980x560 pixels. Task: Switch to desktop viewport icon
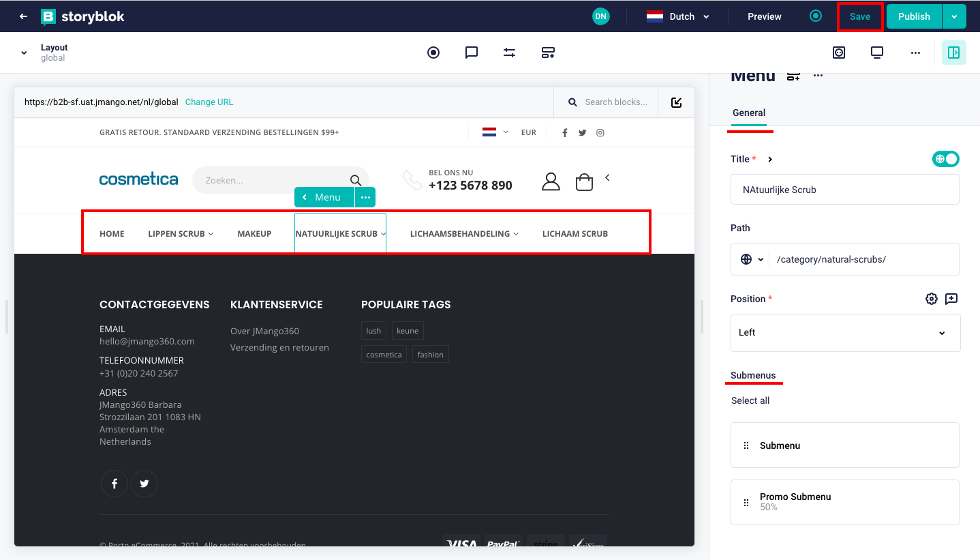coord(876,53)
